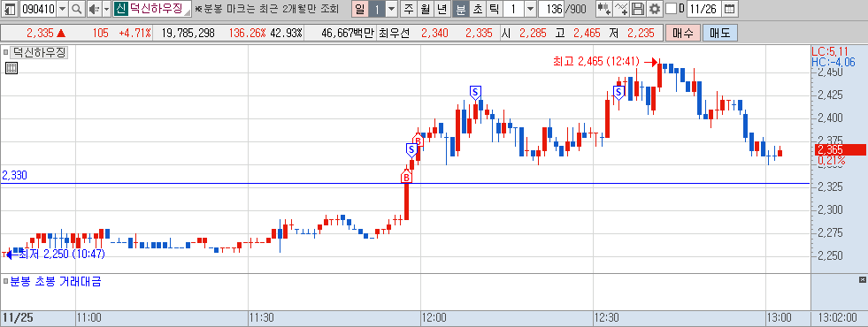Expand the dropdown next to speaker icon
The image size is (868, 327).
pyautogui.click(x=106, y=9)
